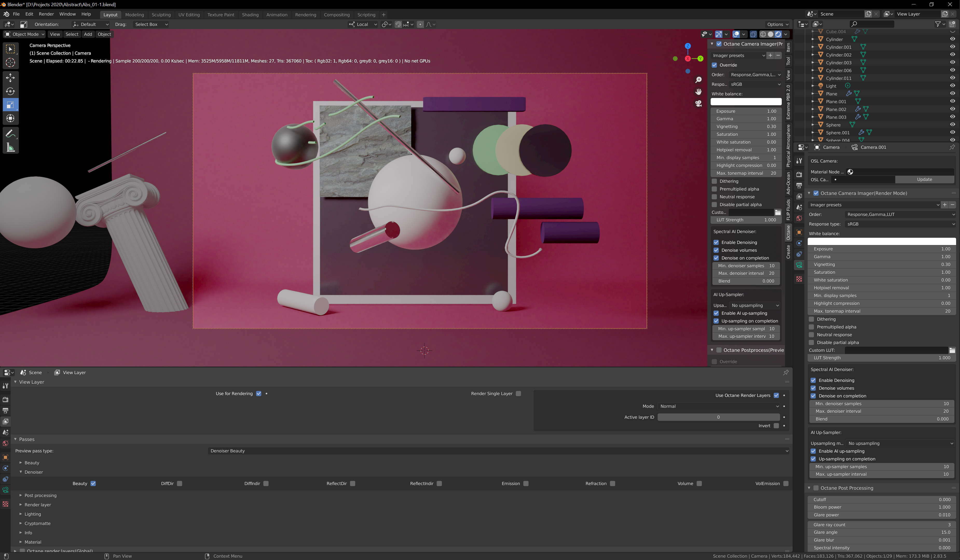Open the Render menu

tap(46, 14)
